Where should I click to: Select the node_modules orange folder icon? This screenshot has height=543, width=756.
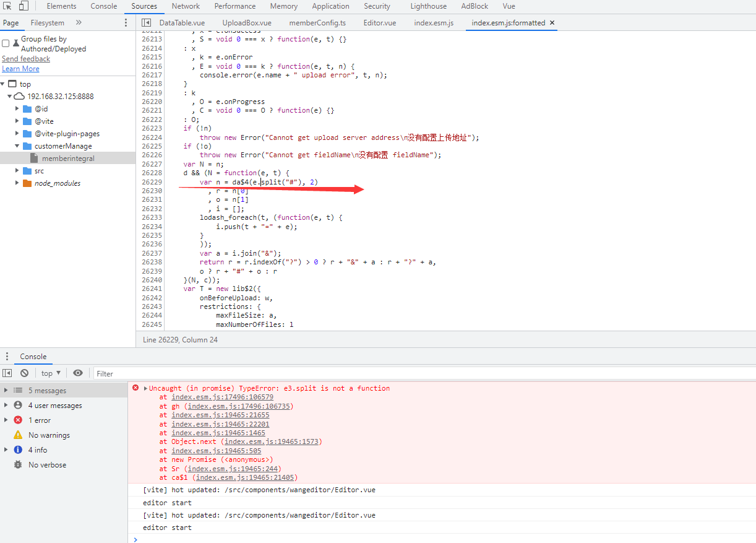click(x=27, y=183)
